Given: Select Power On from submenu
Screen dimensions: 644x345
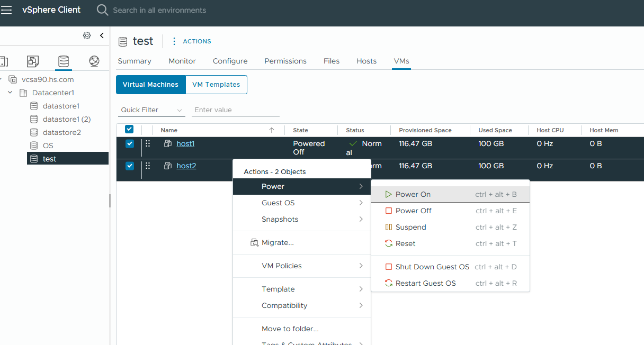Looking at the screenshot, I should (x=450, y=194).
